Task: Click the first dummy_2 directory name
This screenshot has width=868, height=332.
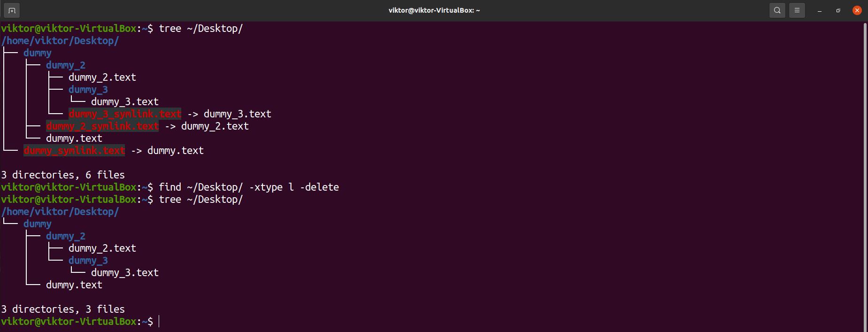Action: pos(66,65)
